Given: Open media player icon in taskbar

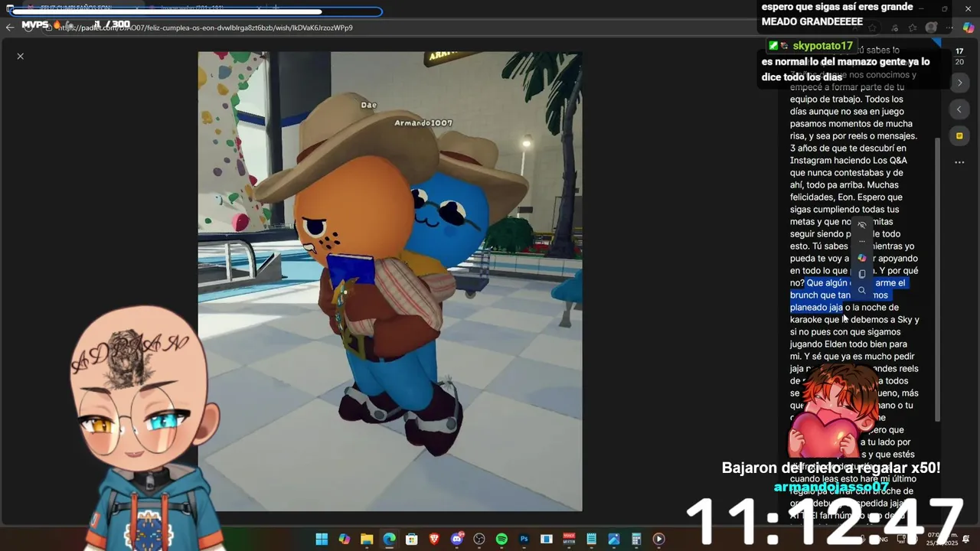Looking at the screenshot, I should click(658, 539).
